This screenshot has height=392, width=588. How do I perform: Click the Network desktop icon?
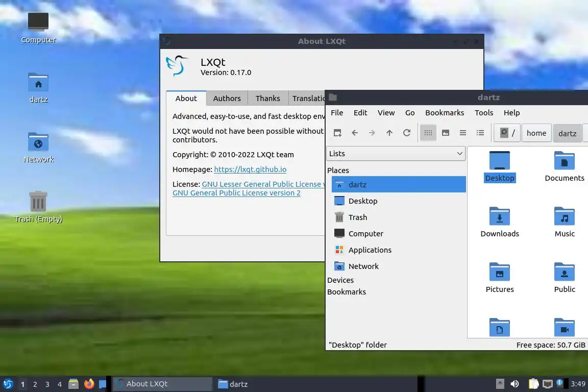coord(38,148)
